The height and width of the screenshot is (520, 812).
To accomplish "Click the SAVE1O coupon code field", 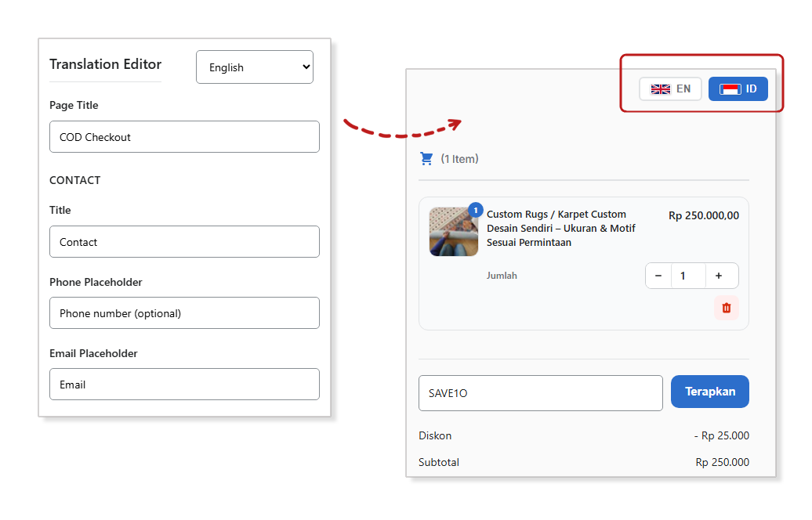I will point(540,391).
